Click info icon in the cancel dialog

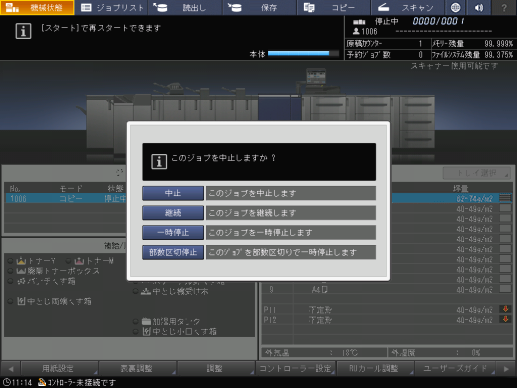tap(159, 162)
